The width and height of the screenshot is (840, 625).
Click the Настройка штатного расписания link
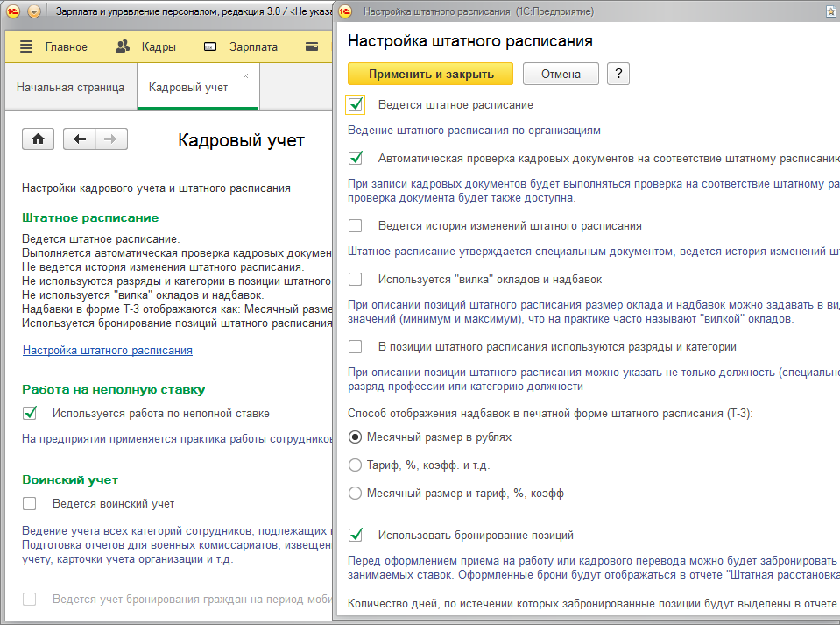click(x=108, y=351)
